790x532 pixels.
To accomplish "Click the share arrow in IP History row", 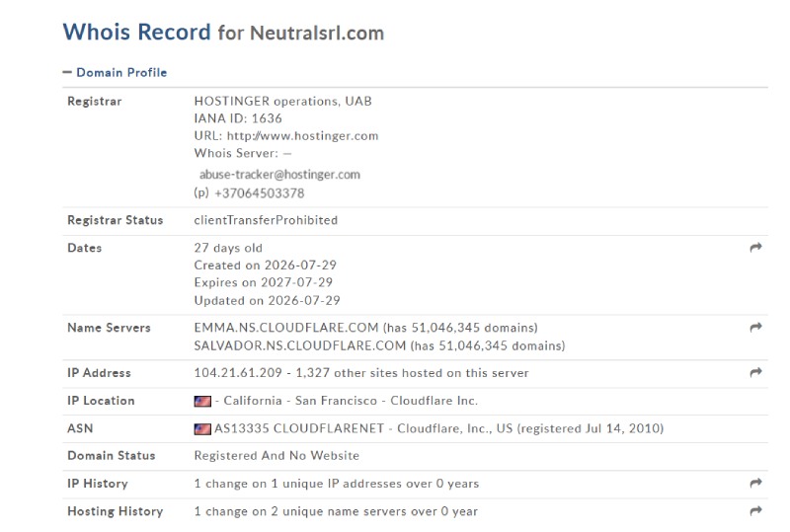I will [x=755, y=483].
